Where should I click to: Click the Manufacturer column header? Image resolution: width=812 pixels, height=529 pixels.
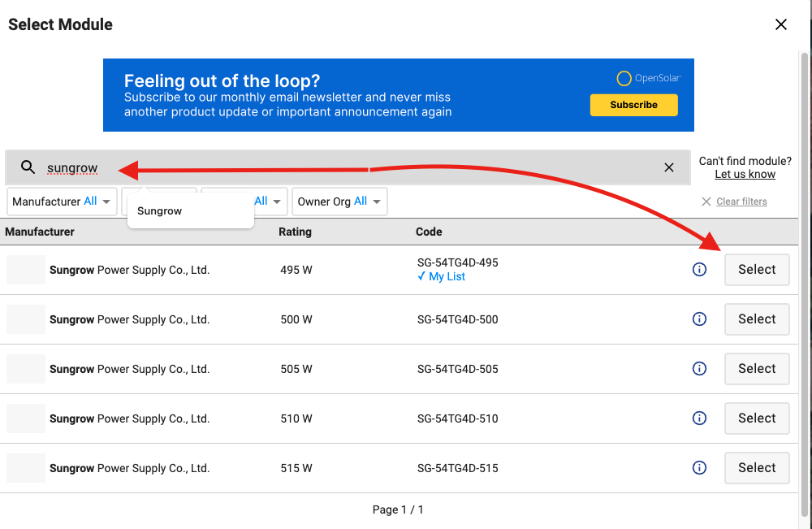click(40, 232)
